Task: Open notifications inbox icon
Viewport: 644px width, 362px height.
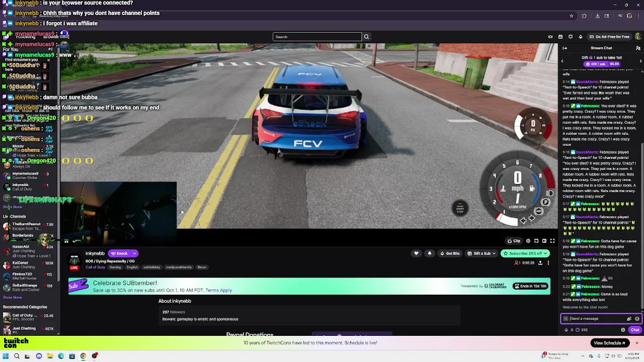Action: tap(560, 37)
